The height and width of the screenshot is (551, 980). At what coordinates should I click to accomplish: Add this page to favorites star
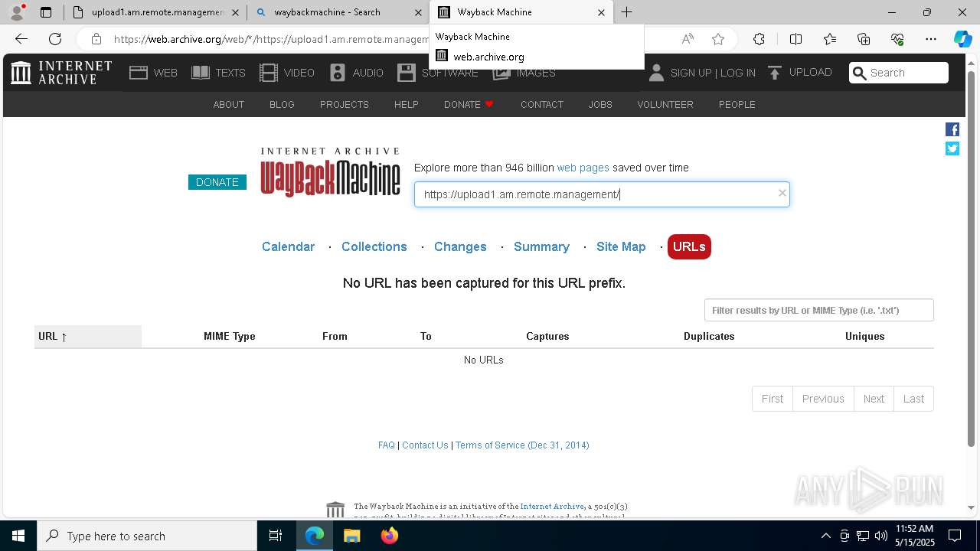[x=718, y=39]
